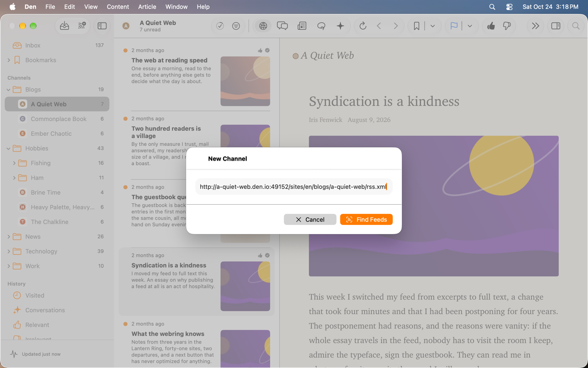Open the bookmark options dropdown arrow
This screenshot has height=368, width=588.
coord(433,26)
